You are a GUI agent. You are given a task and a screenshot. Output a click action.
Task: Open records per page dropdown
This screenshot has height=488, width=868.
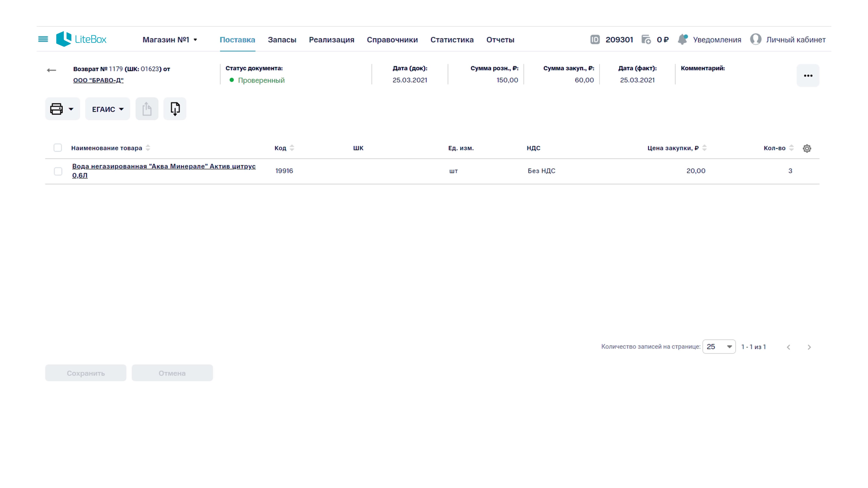point(719,347)
